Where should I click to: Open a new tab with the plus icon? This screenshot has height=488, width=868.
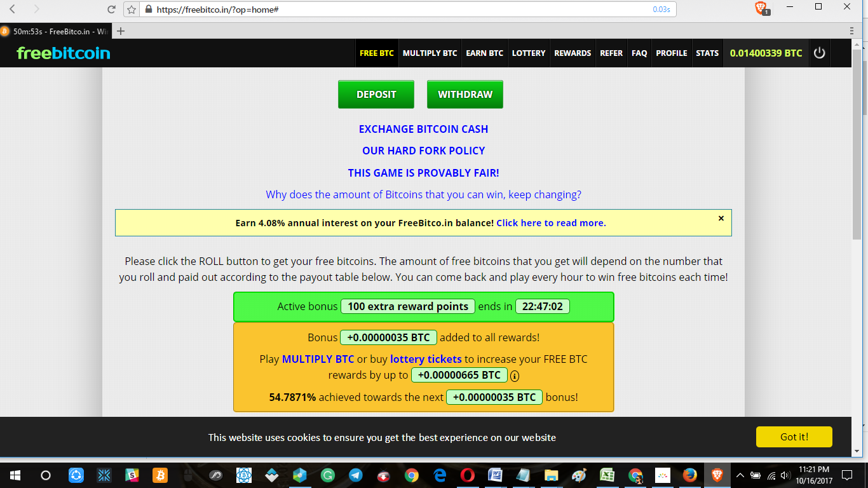coord(121,31)
